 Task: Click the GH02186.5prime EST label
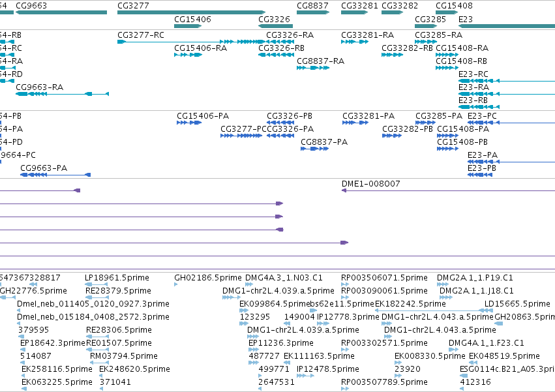pos(208,278)
